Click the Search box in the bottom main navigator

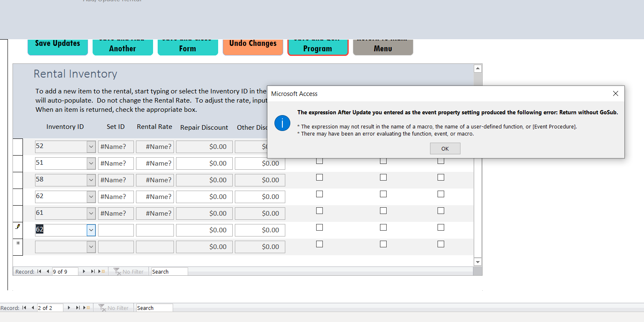coord(154,308)
